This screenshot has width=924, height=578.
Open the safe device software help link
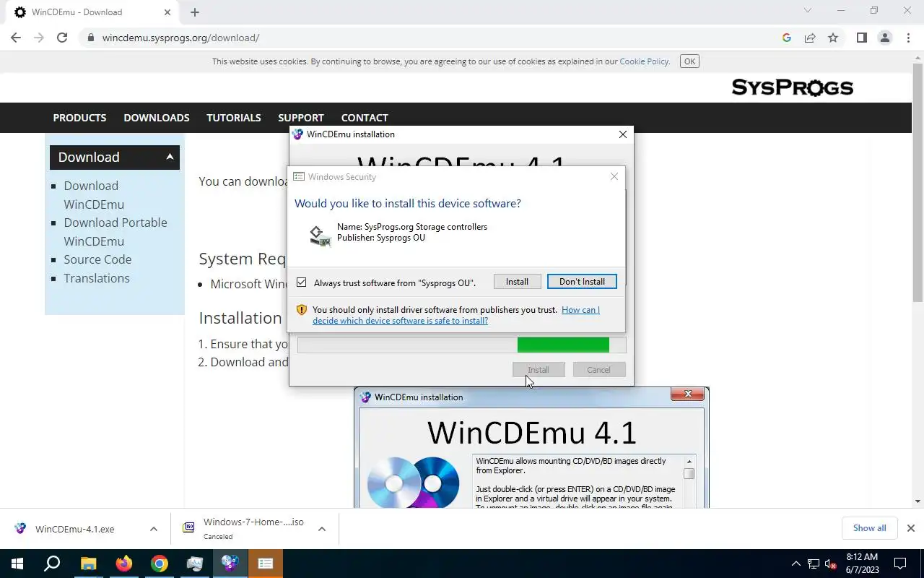point(456,315)
